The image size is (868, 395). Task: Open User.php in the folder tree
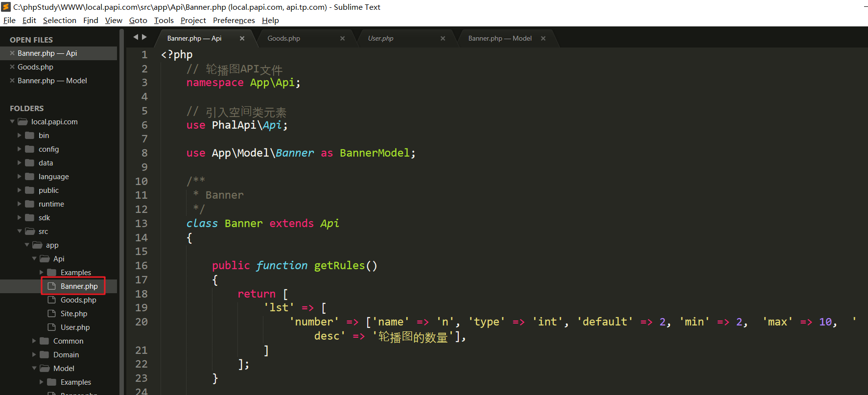[x=75, y=327]
